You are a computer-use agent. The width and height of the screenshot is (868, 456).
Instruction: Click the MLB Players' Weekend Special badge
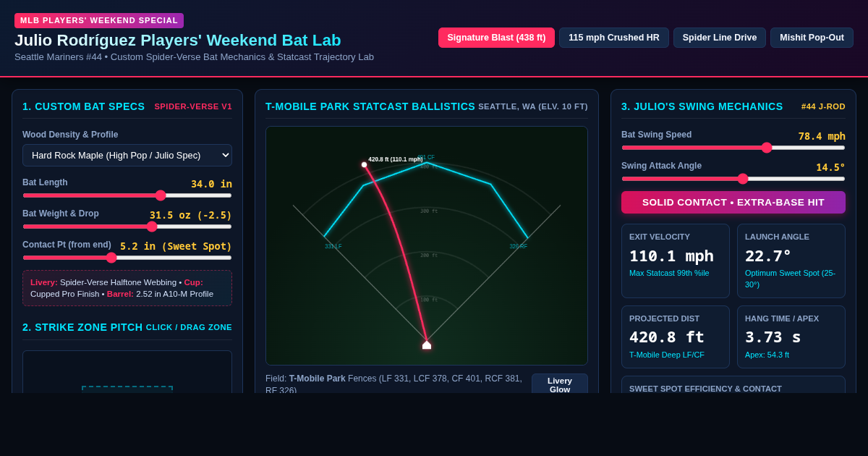pos(99,20)
